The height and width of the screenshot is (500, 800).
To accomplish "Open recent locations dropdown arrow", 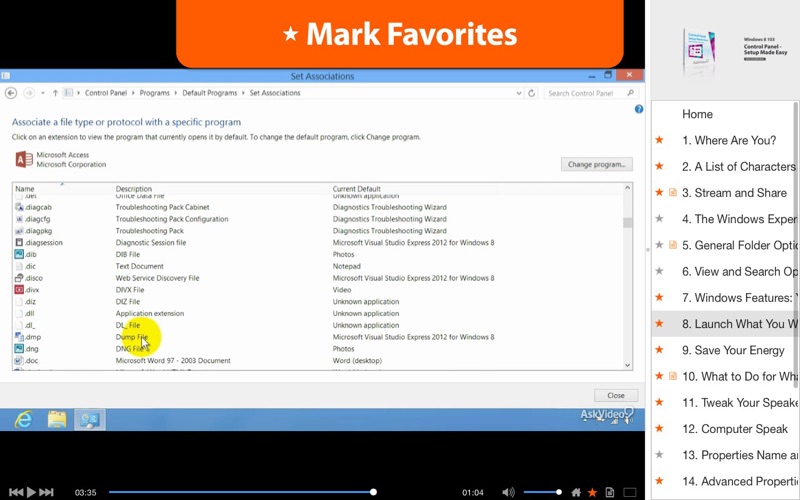I will pos(43,93).
